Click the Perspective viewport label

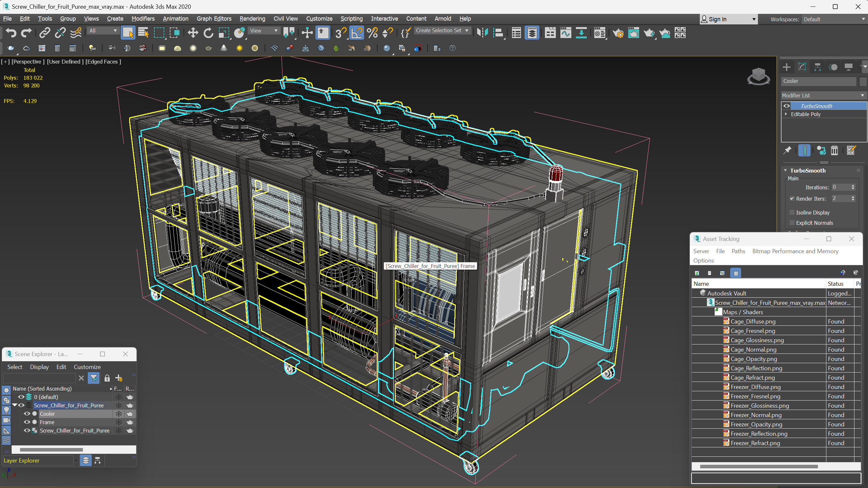pos(28,61)
